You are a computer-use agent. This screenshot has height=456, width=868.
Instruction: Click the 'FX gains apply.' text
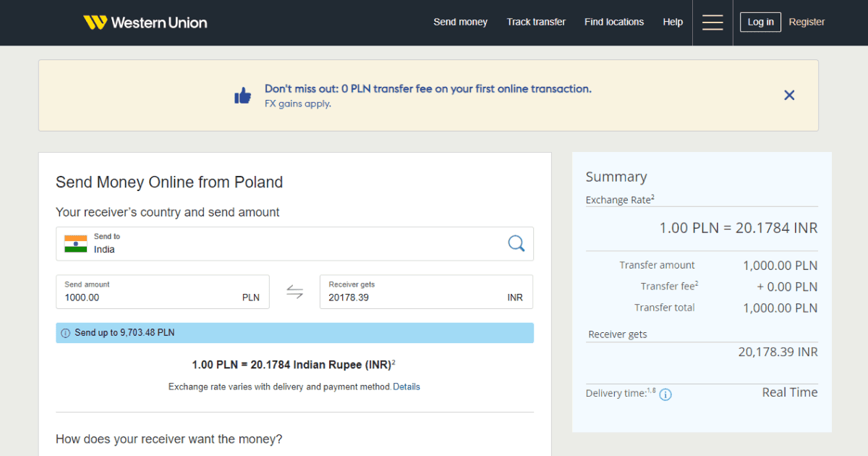(298, 104)
